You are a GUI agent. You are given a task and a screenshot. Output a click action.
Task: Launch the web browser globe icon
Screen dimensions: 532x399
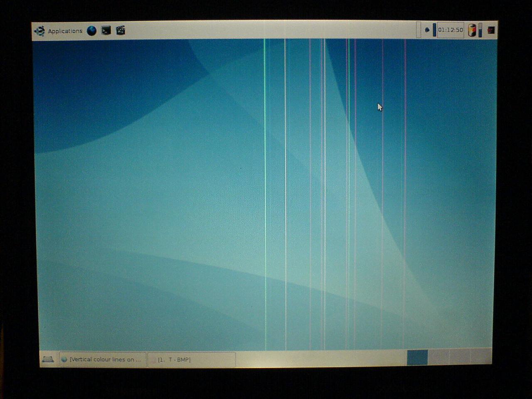pyautogui.click(x=91, y=30)
